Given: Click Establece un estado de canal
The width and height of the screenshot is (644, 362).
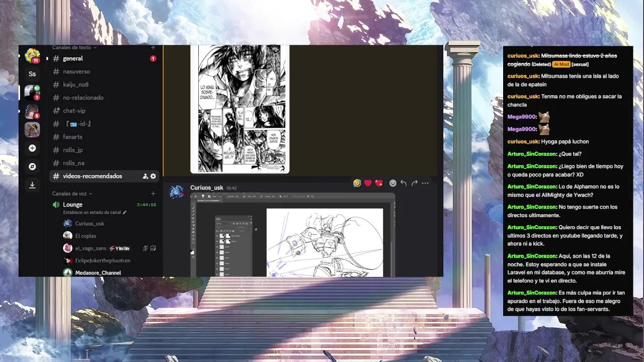Looking at the screenshot, I should tap(92, 213).
